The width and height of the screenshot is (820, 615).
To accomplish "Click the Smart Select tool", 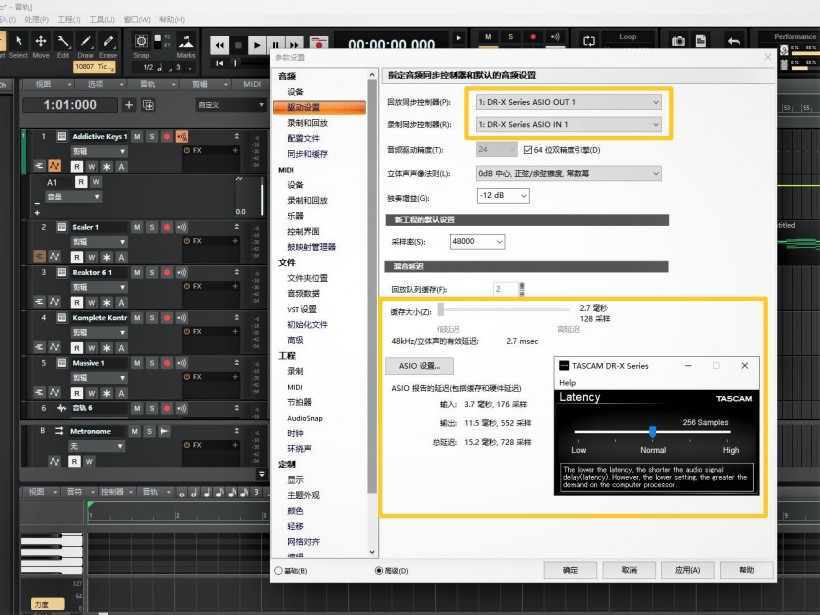I will point(4,38).
